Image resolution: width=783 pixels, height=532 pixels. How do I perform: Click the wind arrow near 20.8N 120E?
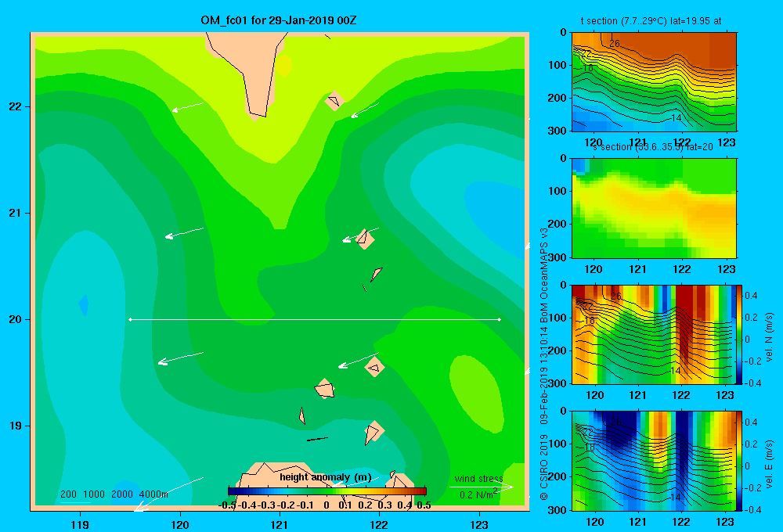tap(184, 233)
